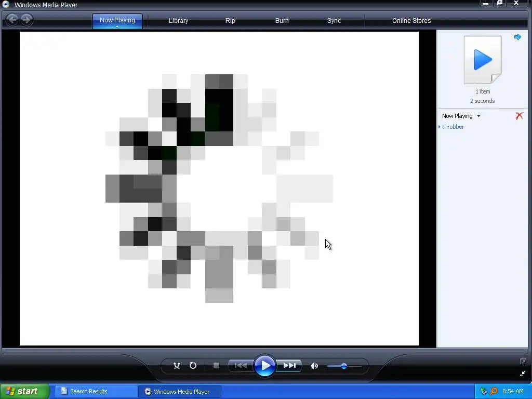Click Windows Media Player taskbar button
The width and height of the screenshot is (532, 399).
tap(180, 392)
